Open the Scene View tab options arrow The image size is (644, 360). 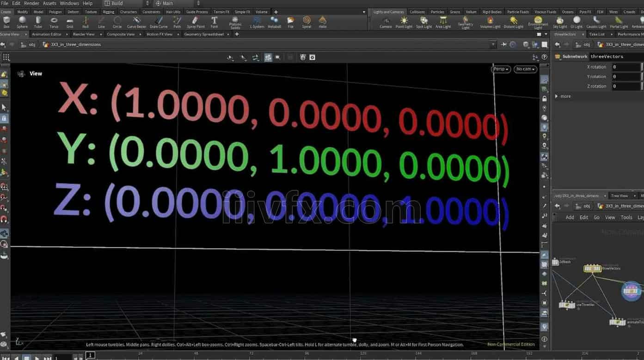25,34
